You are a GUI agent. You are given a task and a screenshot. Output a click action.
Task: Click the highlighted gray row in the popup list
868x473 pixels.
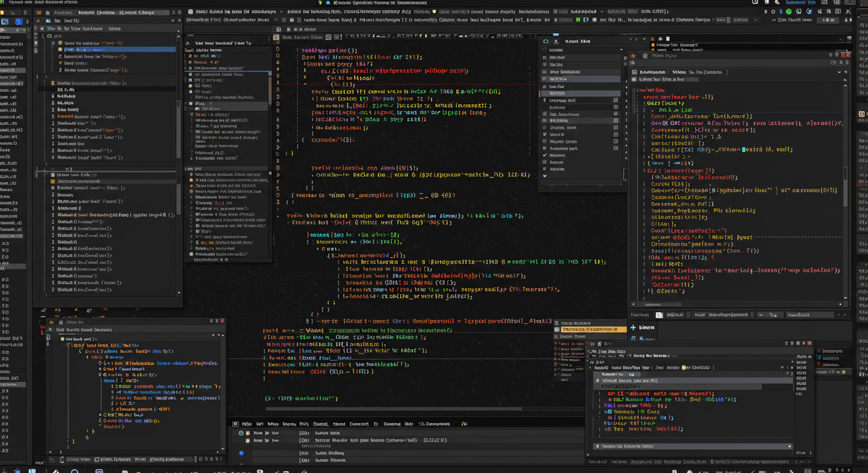pos(579,79)
